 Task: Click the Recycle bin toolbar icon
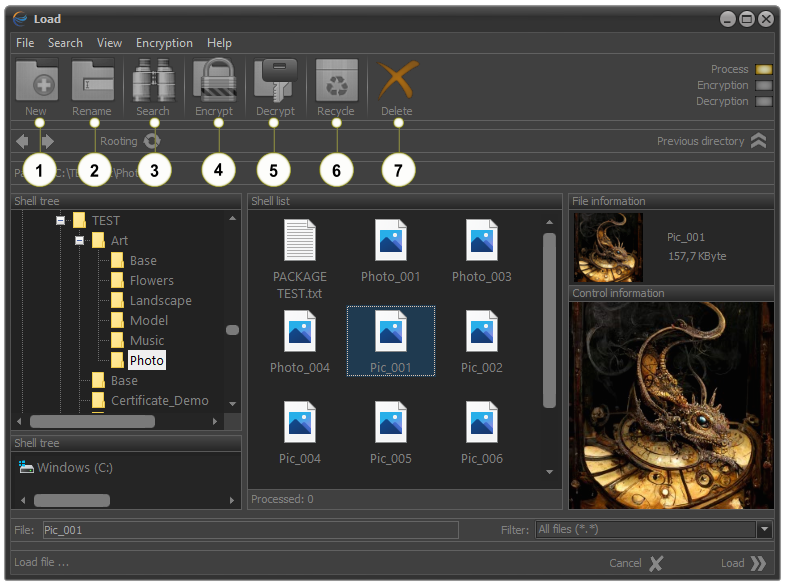coord(336,80)
